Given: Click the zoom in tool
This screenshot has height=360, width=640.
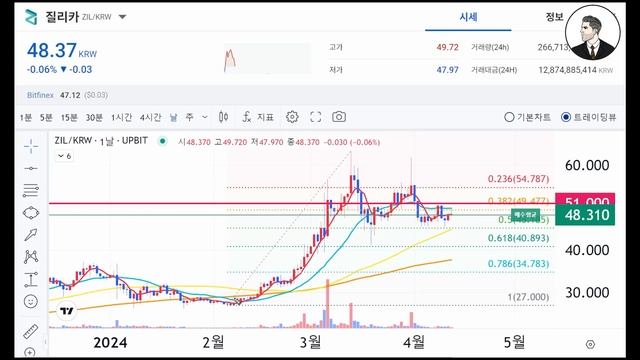Looking at the screenshot, I should 30,351.
